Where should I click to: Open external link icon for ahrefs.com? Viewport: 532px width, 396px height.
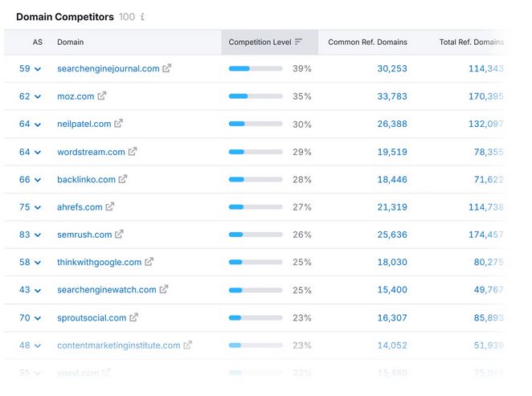[109, 206]
